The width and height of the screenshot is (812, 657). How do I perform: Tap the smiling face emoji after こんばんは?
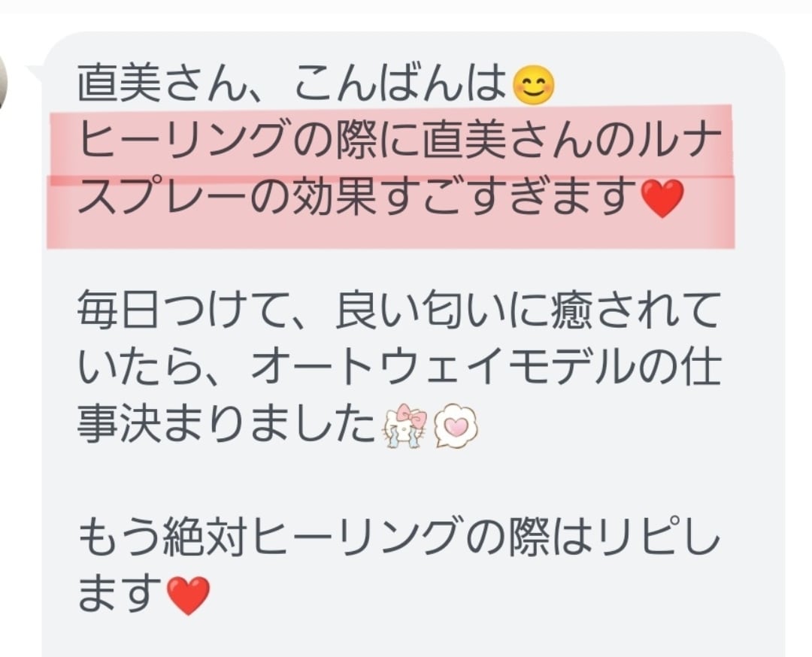tap(533, 85)
